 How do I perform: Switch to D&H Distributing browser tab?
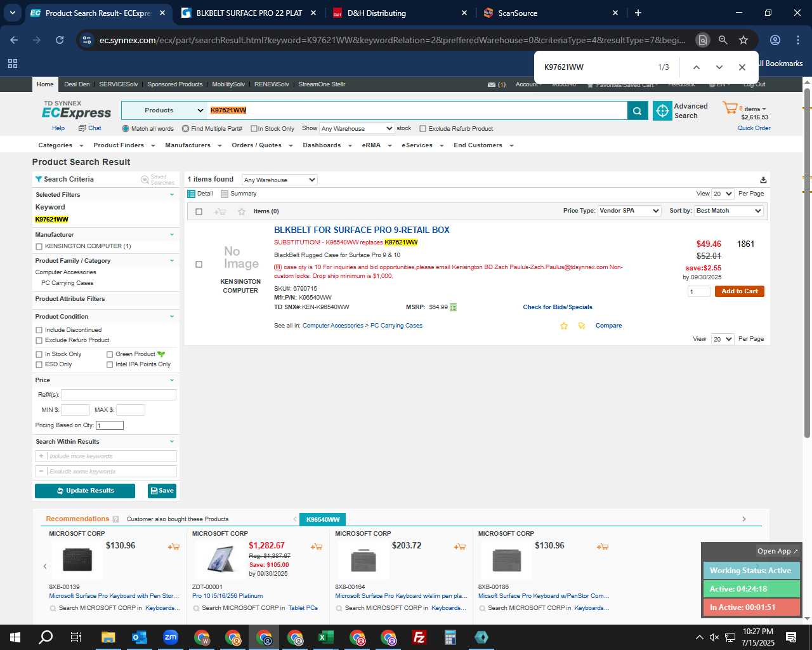[400, 13]
